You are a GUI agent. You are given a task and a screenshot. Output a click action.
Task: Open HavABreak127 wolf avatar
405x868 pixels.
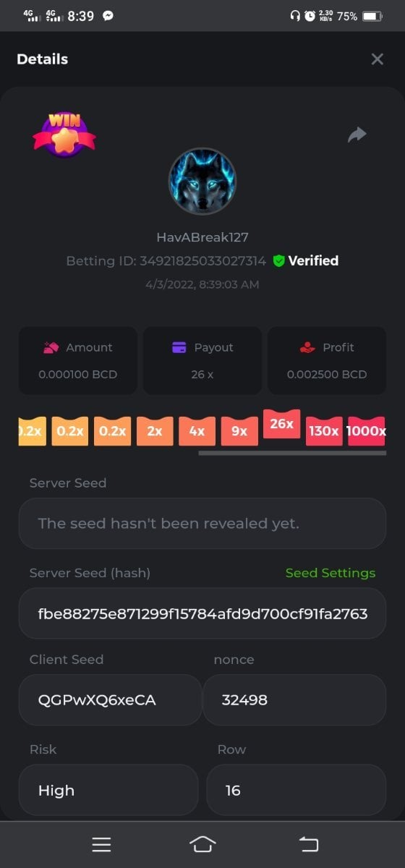(202, 182)
